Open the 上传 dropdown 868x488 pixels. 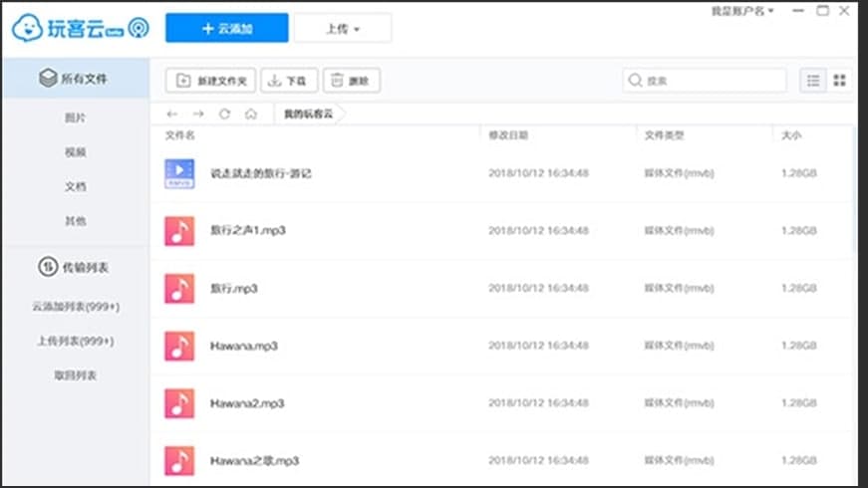point(343,28)
